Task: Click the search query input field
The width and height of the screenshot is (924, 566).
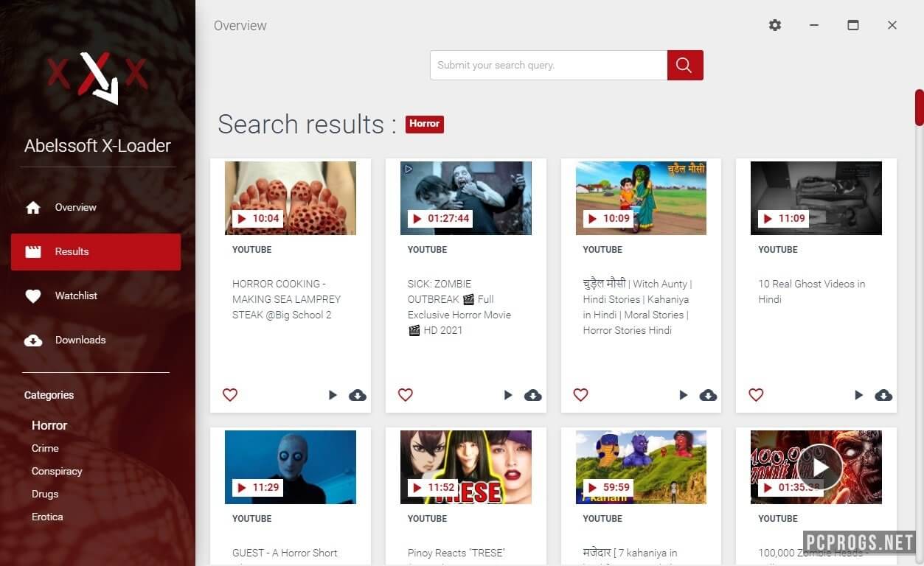Action: 548,65
